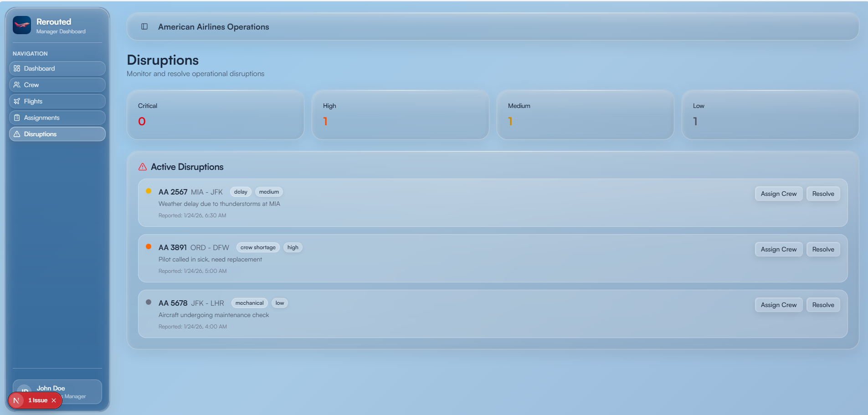Click the route text MIA - JFK
This screenshot has height=415, width=868.
pos(207,192)
